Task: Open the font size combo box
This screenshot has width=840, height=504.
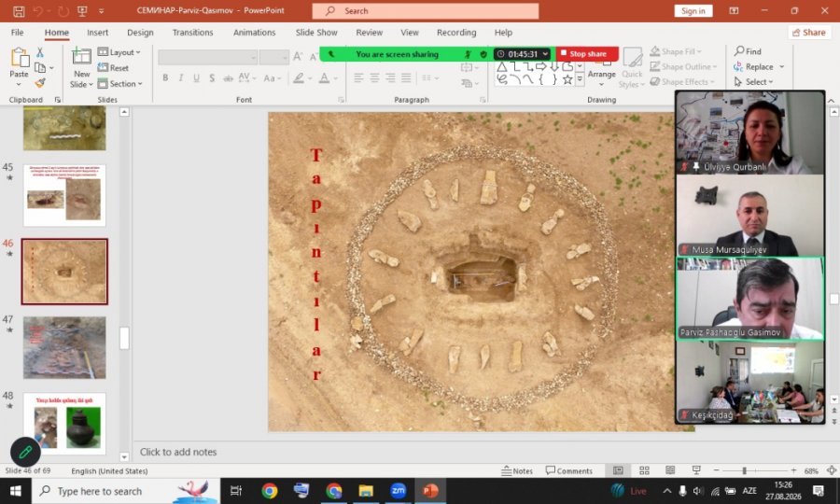Action: 274,57
